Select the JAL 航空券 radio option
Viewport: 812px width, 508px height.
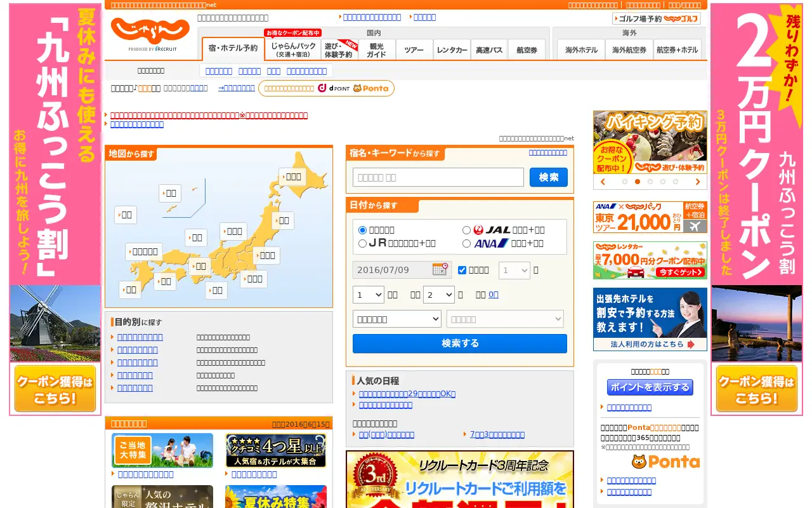point(466,230)
